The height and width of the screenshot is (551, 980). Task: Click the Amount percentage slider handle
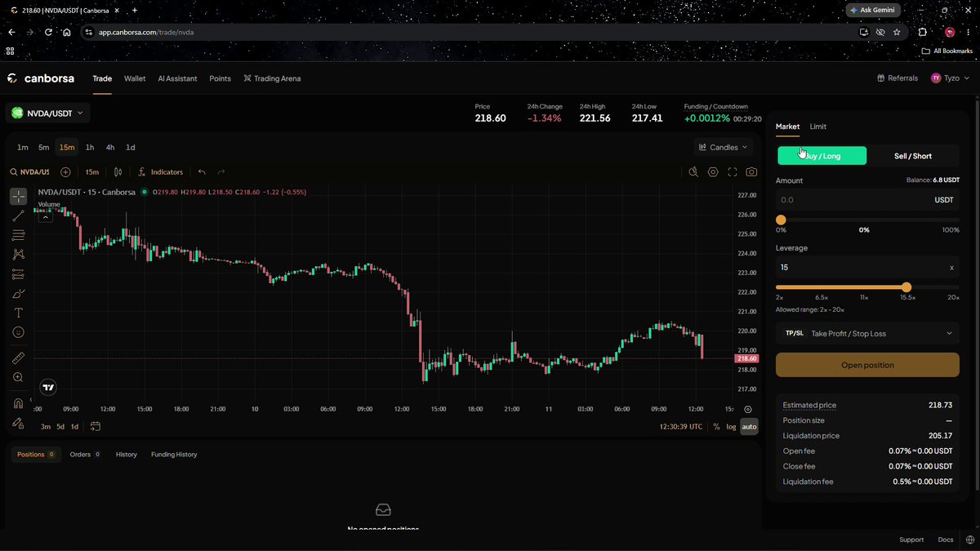781,220
